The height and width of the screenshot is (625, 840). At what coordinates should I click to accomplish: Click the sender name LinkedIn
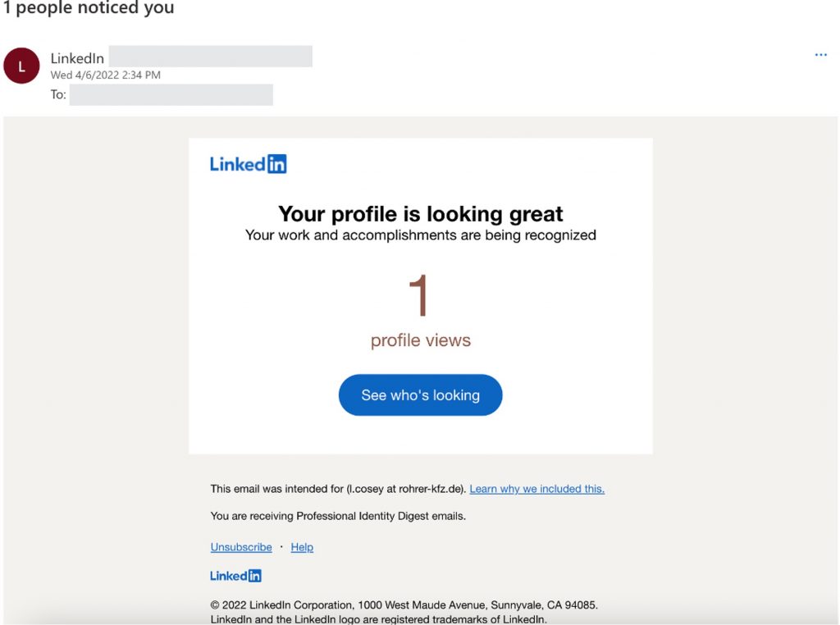tap(77, 58)
